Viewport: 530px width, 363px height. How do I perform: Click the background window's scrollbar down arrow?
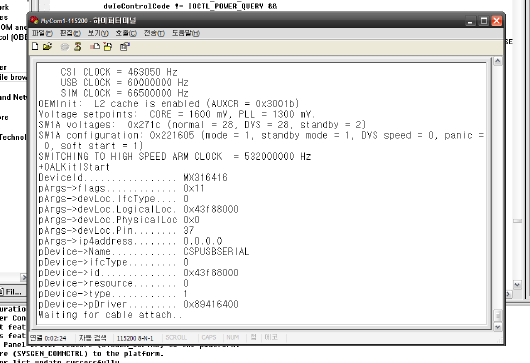pyautogui.click(x=517, y=285)
